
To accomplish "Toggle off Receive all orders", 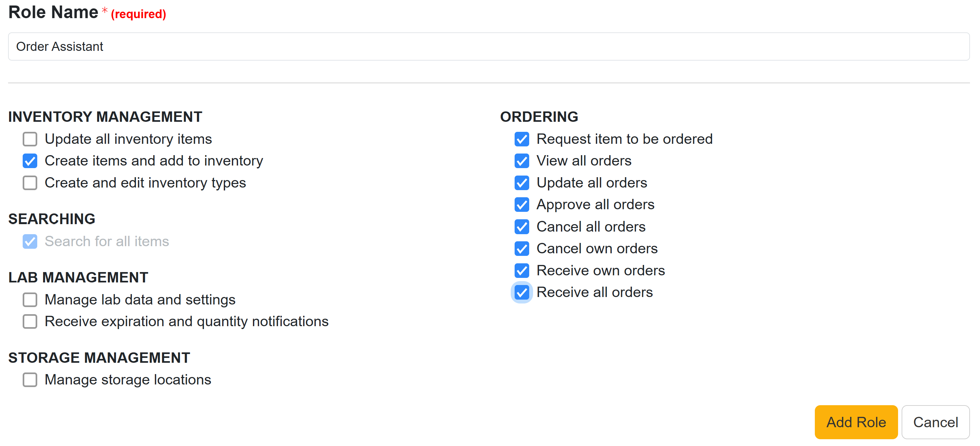I will (x=521, y=292).
